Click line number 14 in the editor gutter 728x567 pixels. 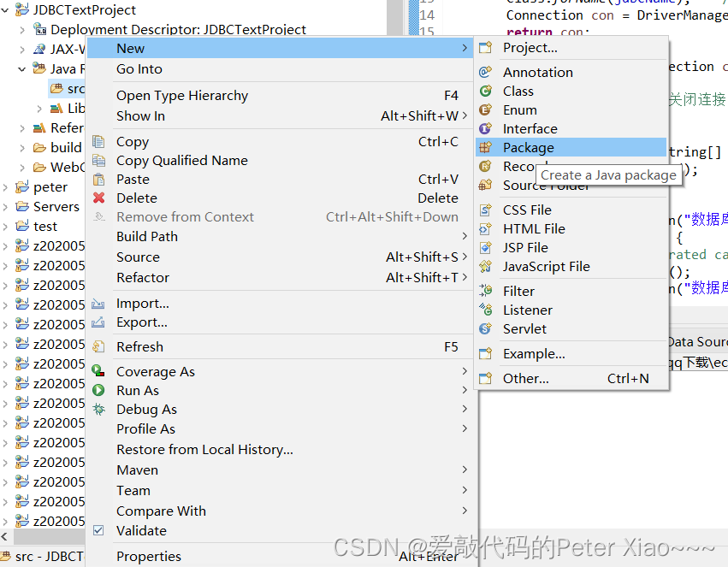[x=427, y=15]
